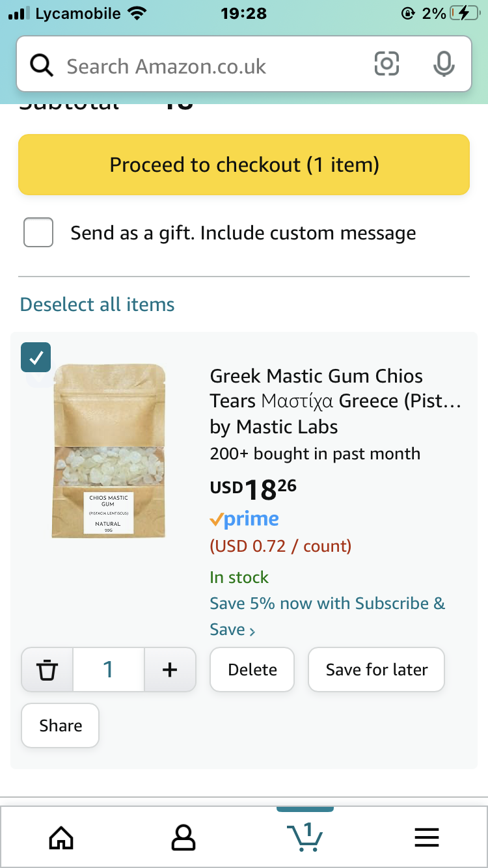This screenshot has width=488, height=868.
Task: Open the account profile icon
Action: 183,837
